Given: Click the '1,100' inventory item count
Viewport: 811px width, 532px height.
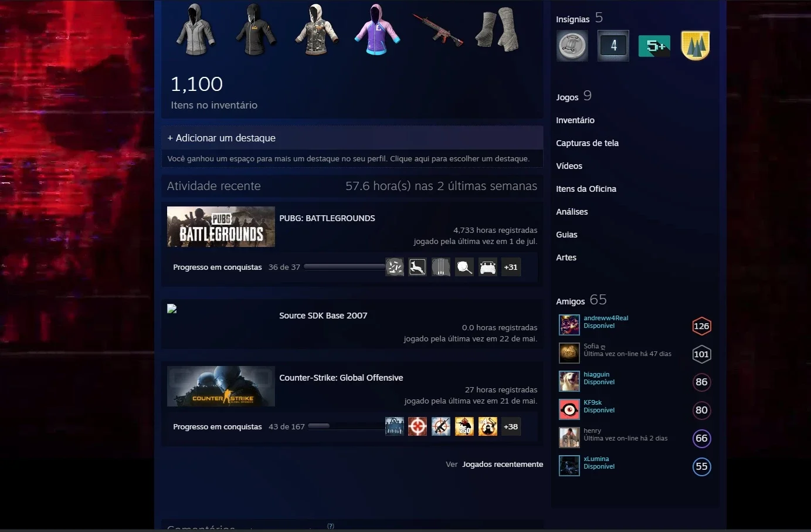Looking at the screenshot, I should [196, 84].
